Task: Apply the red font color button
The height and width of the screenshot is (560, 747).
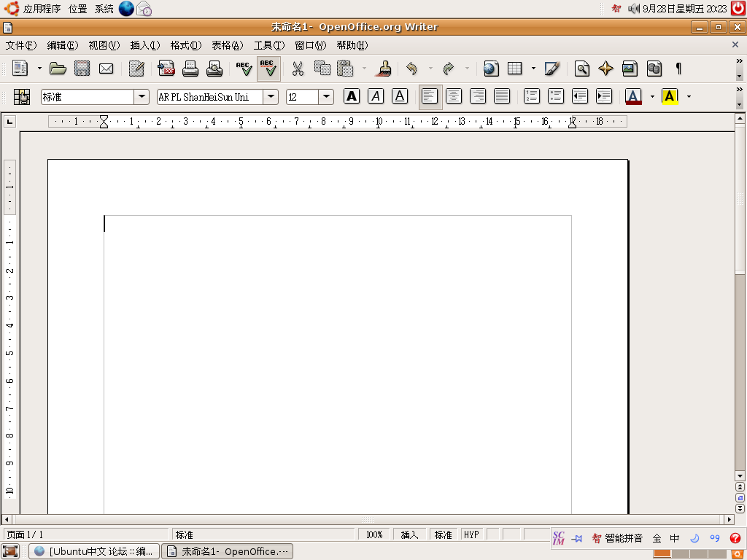Action: [x=633, y=97]
